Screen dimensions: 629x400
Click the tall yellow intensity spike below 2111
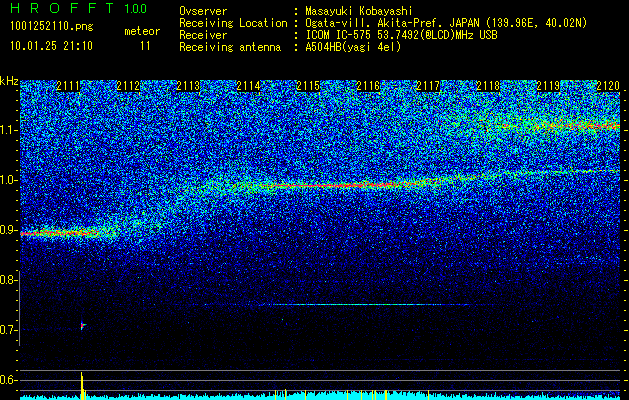pos(82,385)
